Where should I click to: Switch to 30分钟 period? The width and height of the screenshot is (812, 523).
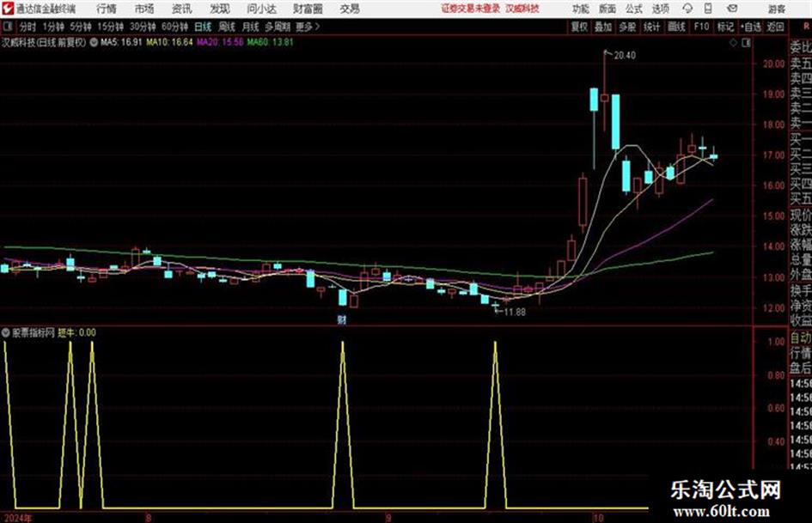click(143, 27)
